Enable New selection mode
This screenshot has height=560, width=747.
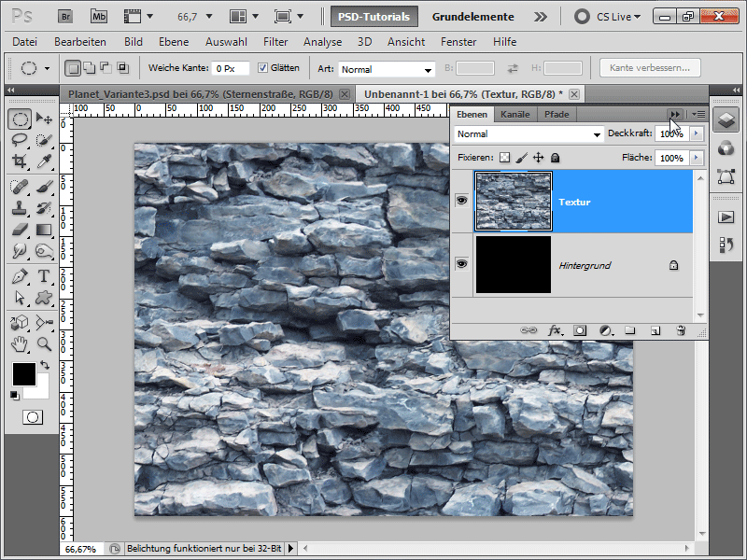pos(73,68)
